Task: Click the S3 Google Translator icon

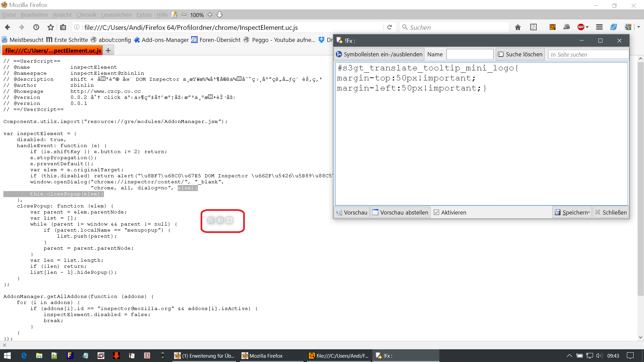Action: [628, 27]
